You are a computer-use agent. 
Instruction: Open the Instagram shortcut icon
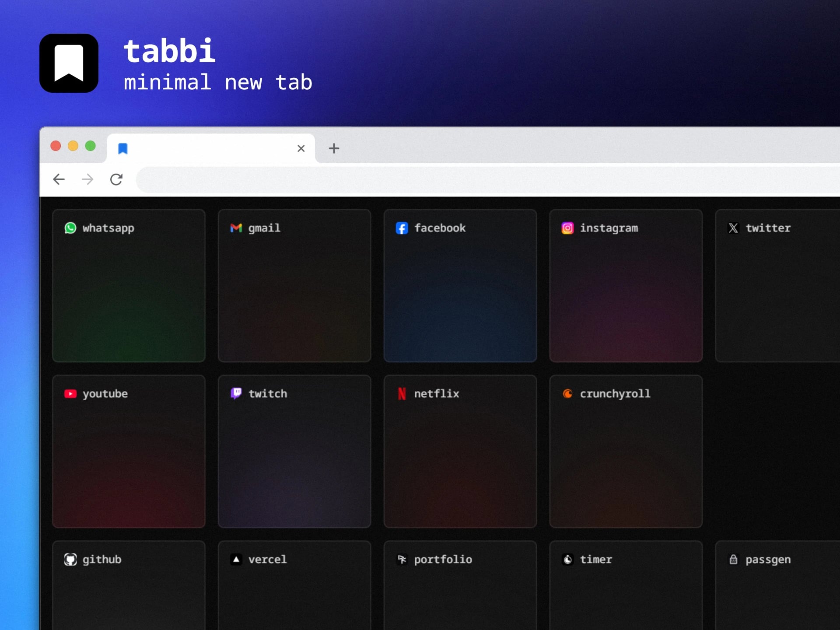pyautogui.click(x=567, y=228)
